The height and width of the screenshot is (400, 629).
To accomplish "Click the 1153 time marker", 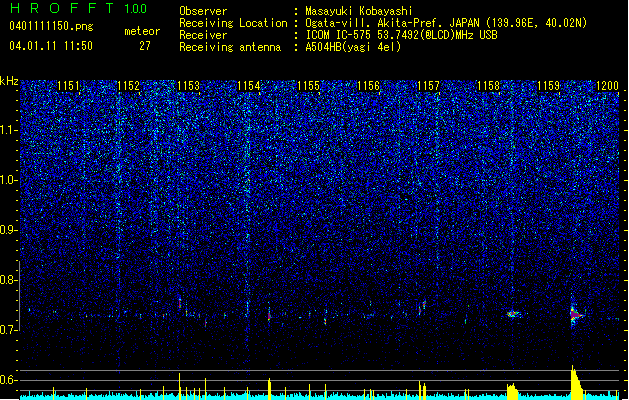I will (x=188, y=85).
